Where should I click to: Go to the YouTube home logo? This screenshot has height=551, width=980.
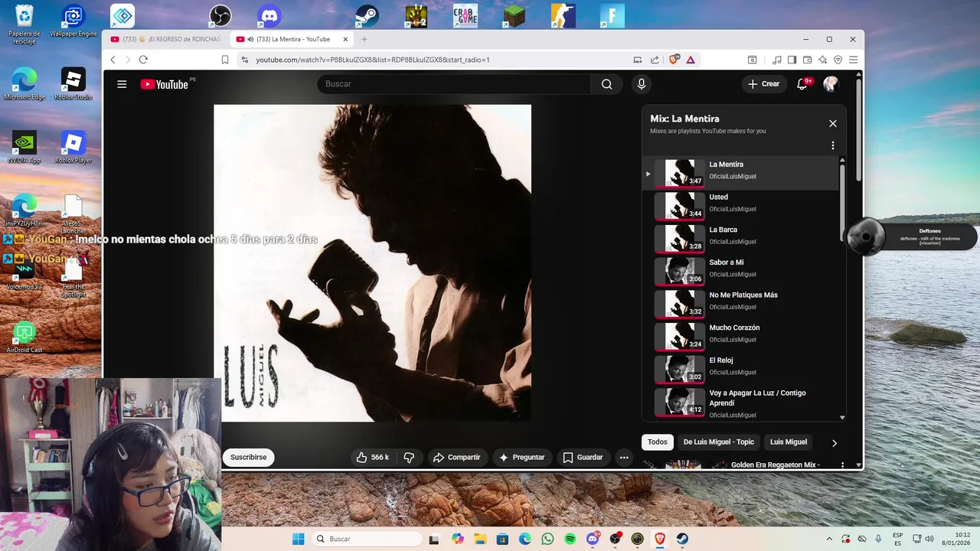tap(164, 84)
